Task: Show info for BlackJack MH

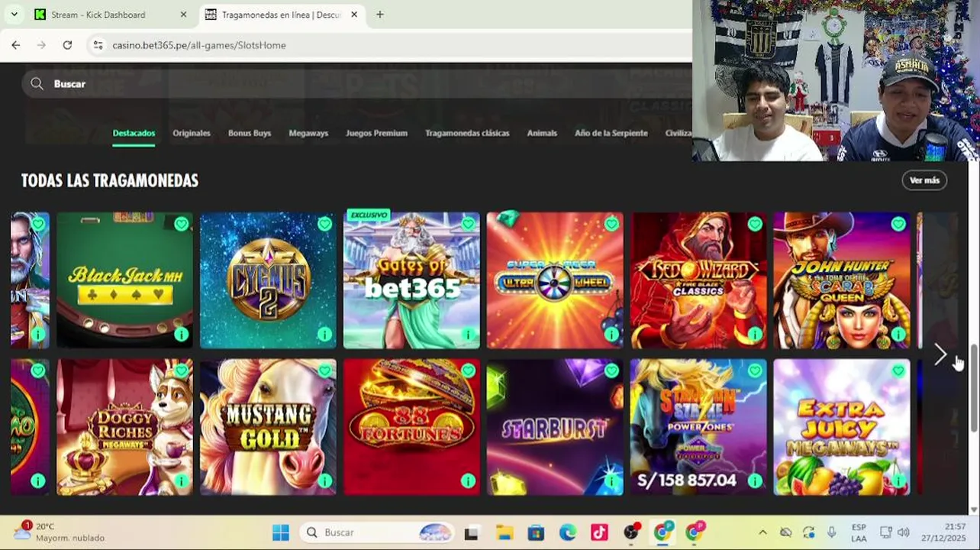Action: click(x=181, y=335)
